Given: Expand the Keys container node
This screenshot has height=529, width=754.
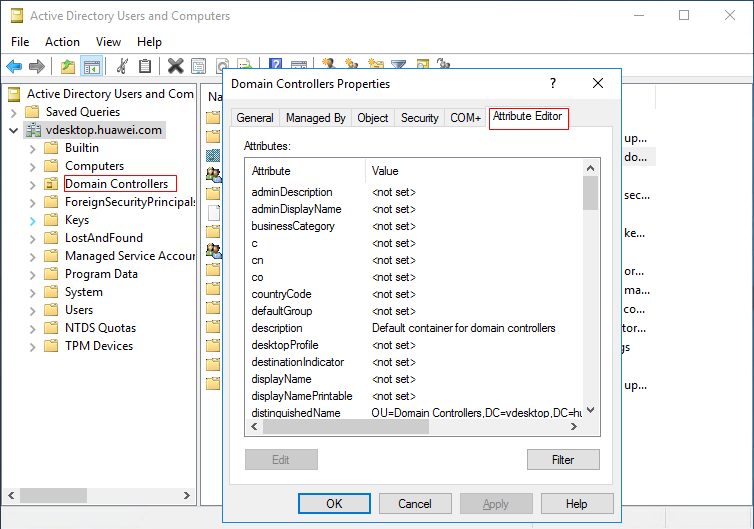Looking at the screenshot, I should 32,220.
